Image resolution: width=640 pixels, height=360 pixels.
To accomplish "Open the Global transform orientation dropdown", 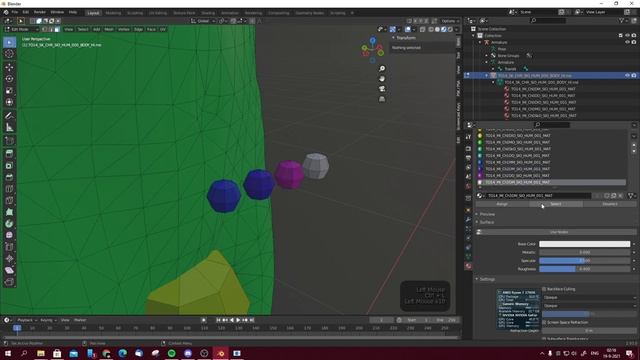I will (202, 21).
